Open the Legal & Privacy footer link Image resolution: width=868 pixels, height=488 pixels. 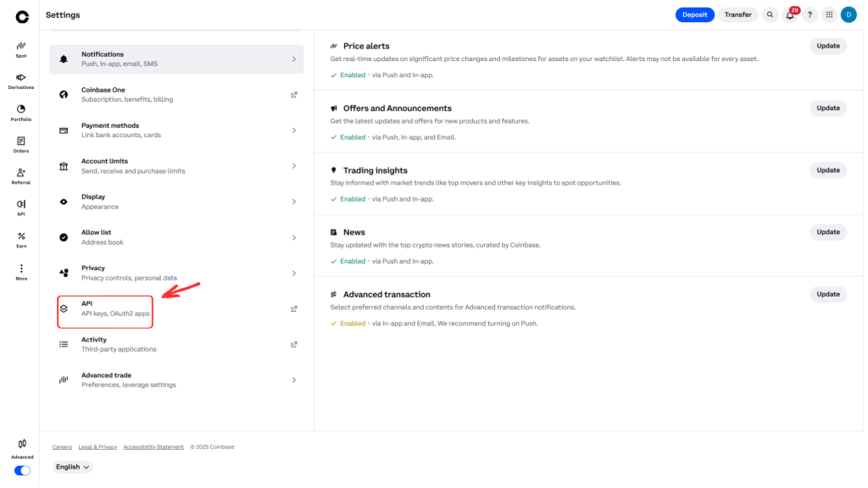point(97,447)
